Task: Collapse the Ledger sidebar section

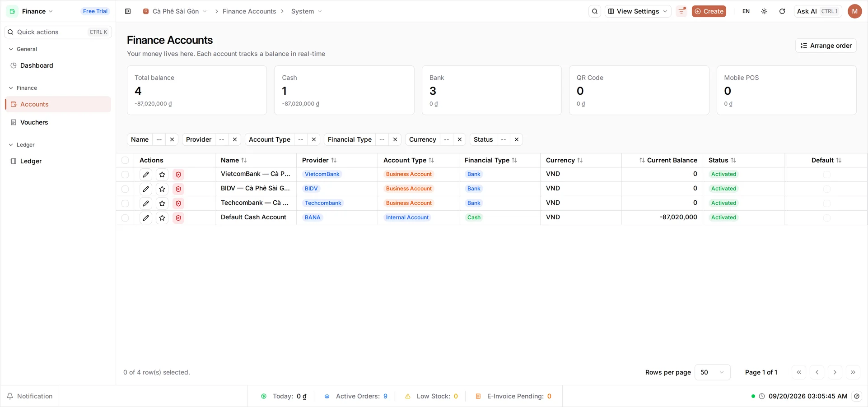Action: [x=22, y=145]
